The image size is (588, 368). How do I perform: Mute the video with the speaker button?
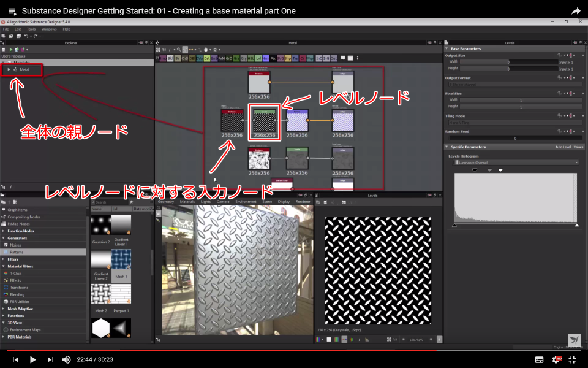click(66, 359)
